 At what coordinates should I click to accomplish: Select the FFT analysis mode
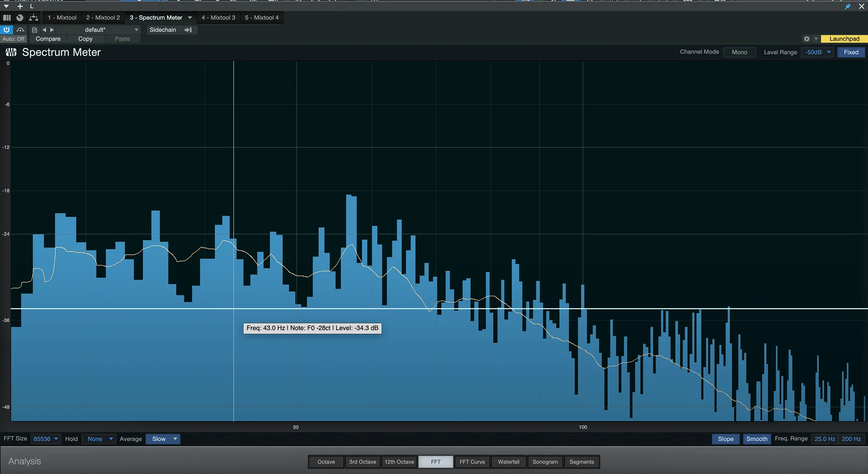point(436,462)
